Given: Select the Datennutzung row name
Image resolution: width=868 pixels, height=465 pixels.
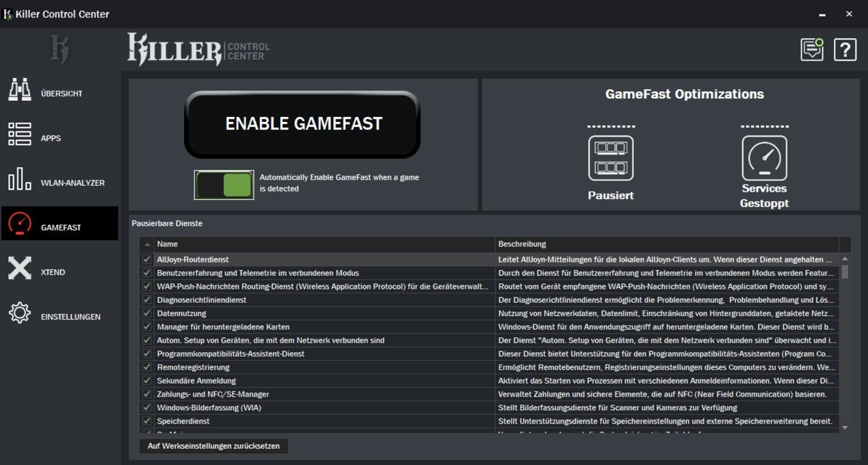Looking at the screenshot, I should 181,313.
